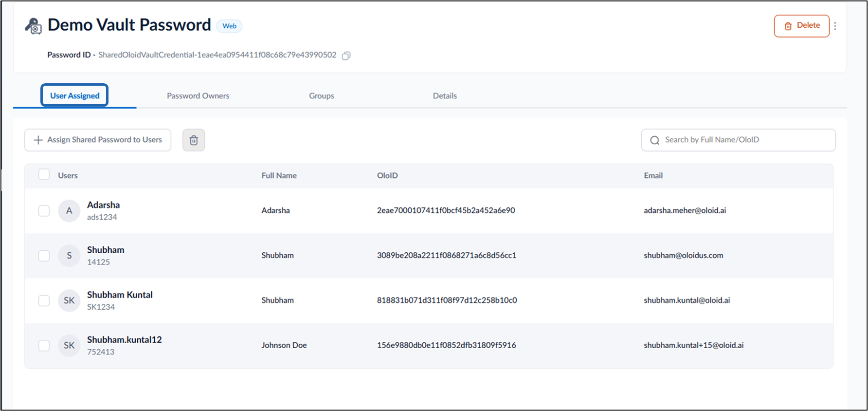868x411 pixels.
Task: Click email shubham.kuntal+15@oloid.ai
Action: 693,345
